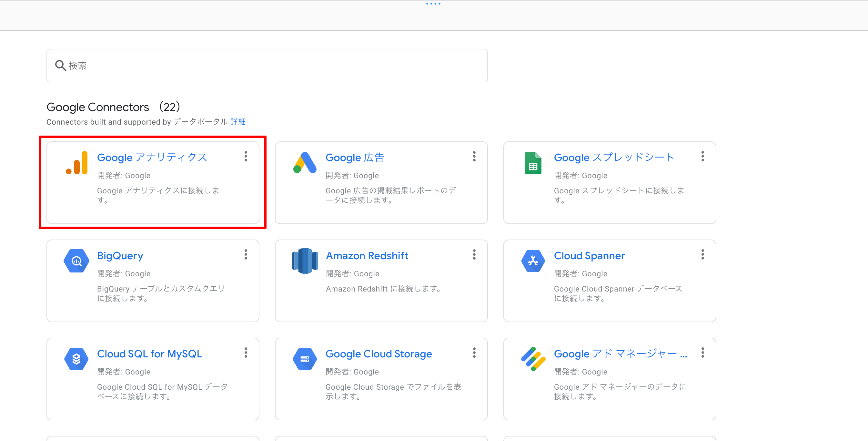
Task: Click 開発者: Google in Amazon Redshift card
Action: click(x=352, y=273)
